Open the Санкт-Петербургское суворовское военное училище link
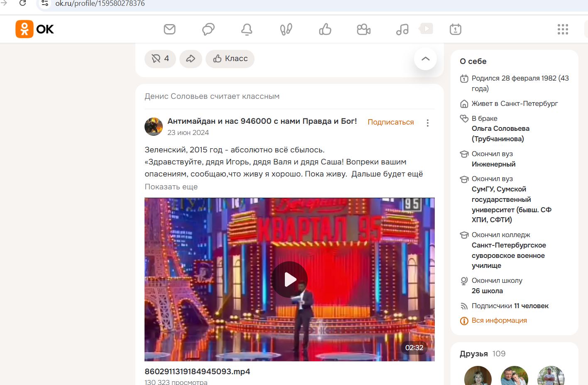Viewport: 588px width, 385px height. (x=509, y=255)
